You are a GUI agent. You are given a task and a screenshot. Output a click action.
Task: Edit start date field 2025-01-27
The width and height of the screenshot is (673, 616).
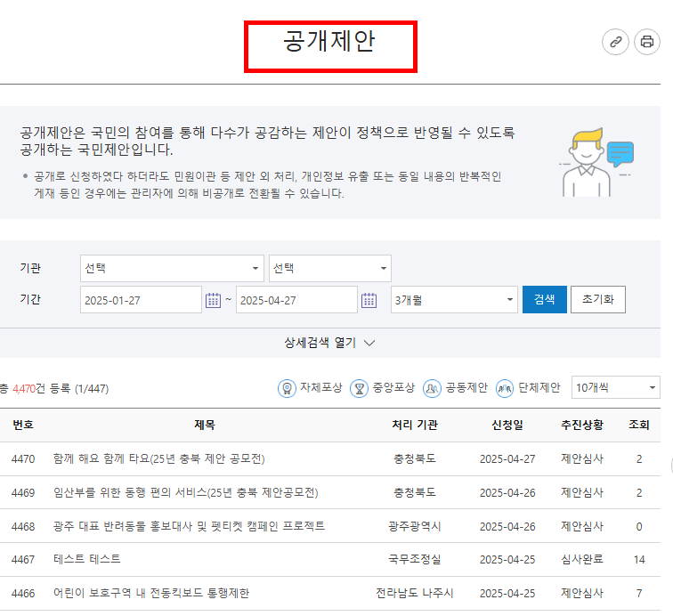[x=141, y=300]
